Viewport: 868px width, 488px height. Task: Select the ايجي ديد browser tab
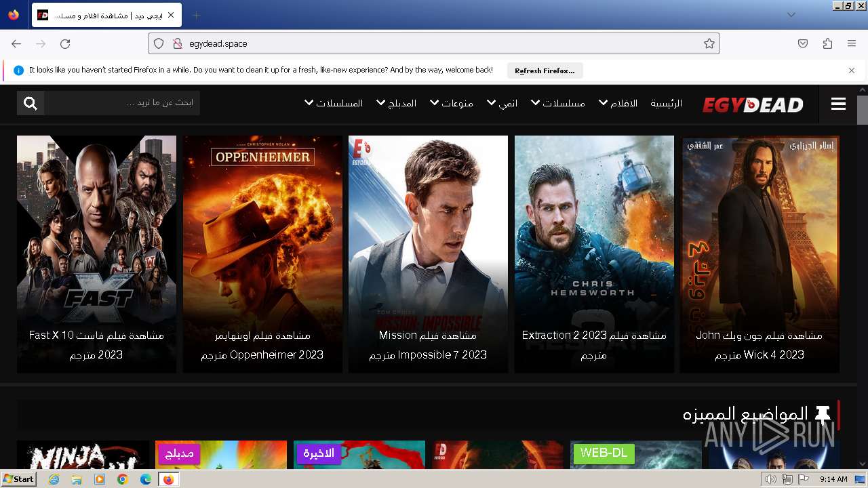[106, 15]
